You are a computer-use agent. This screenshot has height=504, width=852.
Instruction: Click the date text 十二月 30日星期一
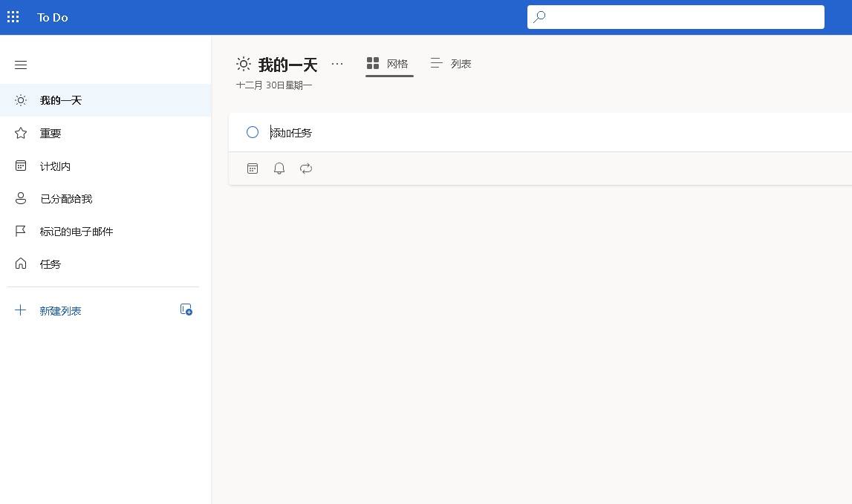point(274,85)
